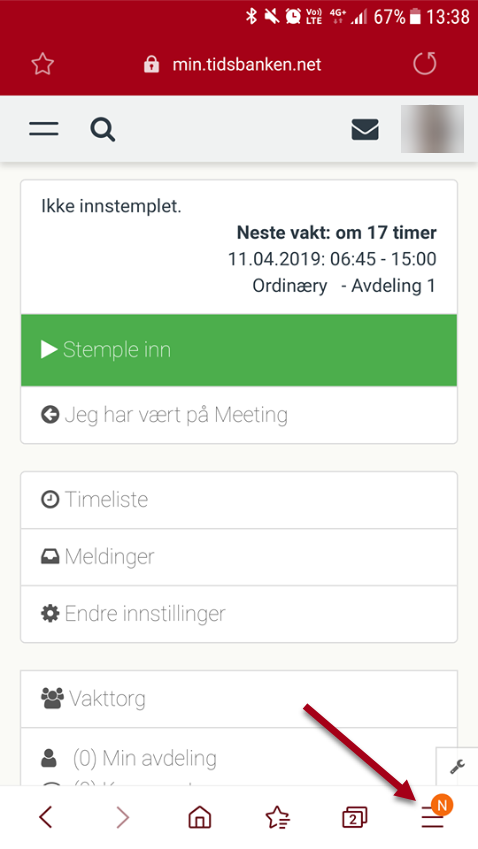Screen dimensions: 478x849
Task: Select Jeg har vært på Meeting
Action: pos(239,415)
